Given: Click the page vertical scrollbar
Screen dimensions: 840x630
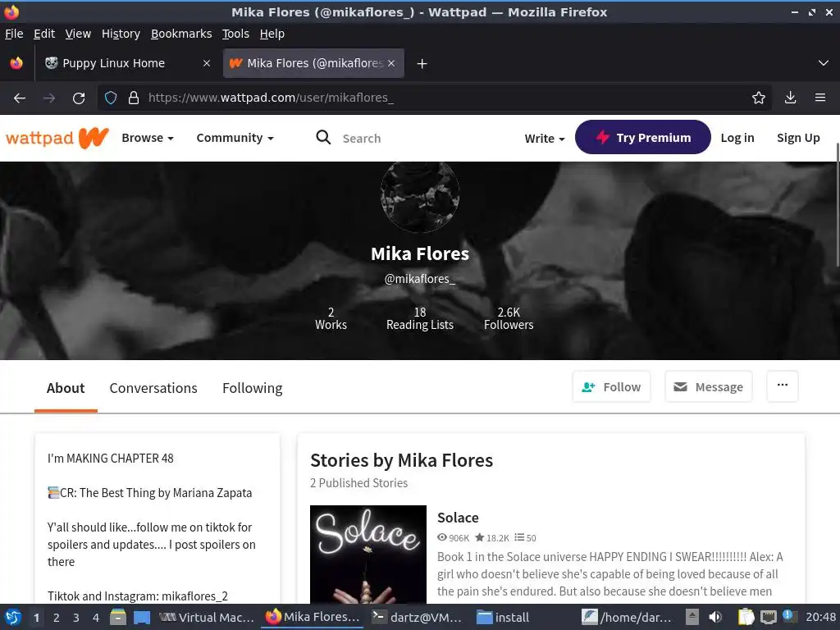Looking at the screenshot, I should click(838, 203).
